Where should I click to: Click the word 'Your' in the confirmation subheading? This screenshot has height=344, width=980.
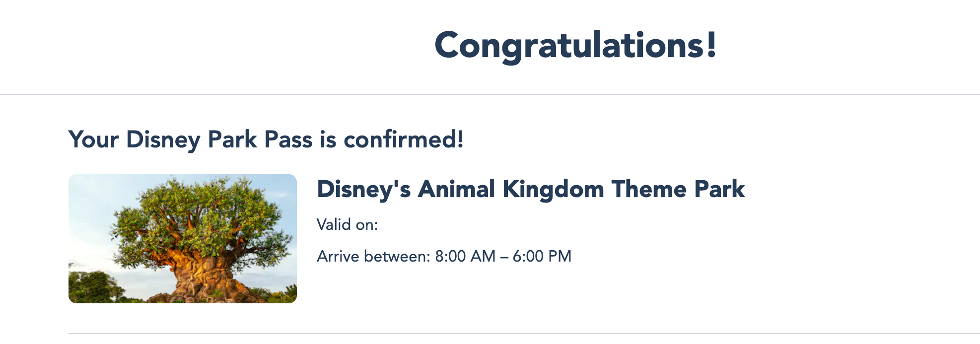pos(93,139)
